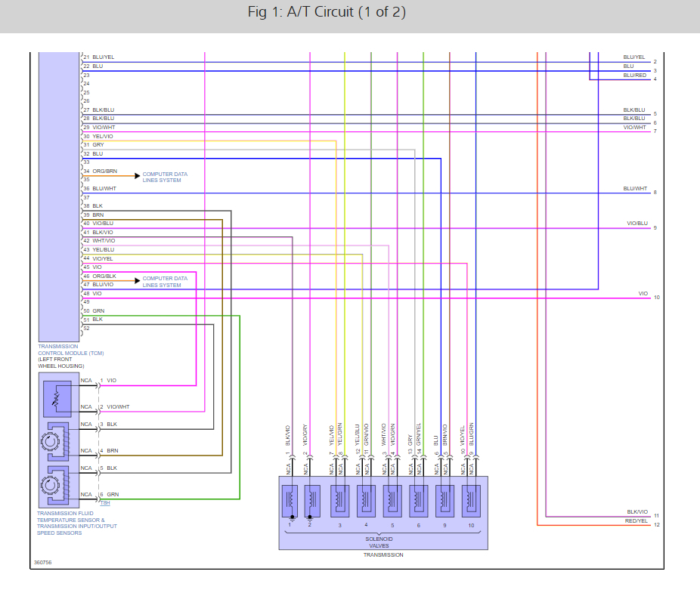The image size is (700, 593).
Task: Click VIO/BLU label at right terminal 9
Action: pos(637,223)
